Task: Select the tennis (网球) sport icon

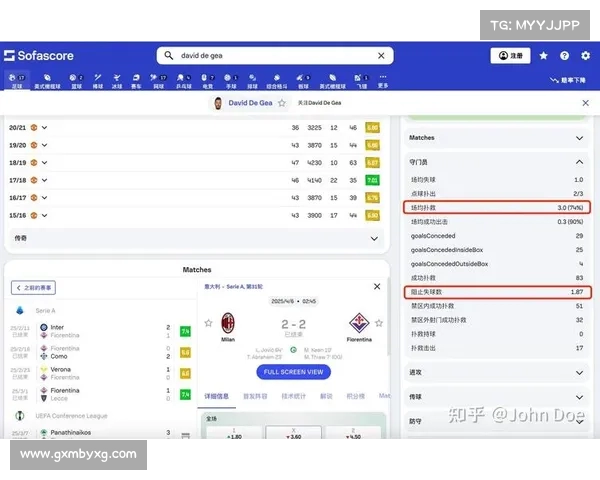Action: pos(158,81)
